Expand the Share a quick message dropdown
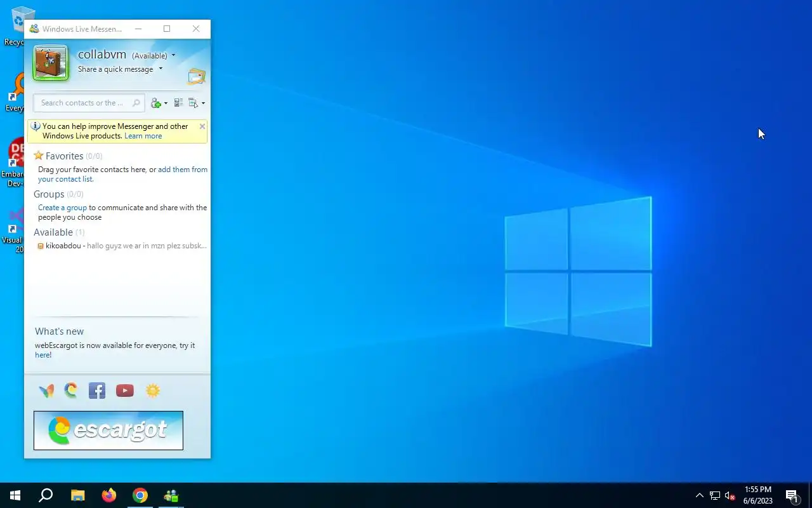812x508 pixels. 160,69
